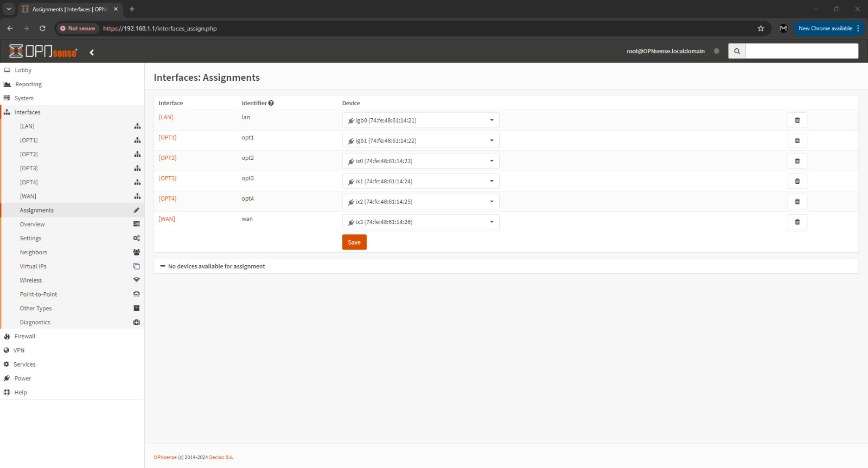868x468 pixels.
Task: Open the Reporting menu
Action: coord(72,84)
